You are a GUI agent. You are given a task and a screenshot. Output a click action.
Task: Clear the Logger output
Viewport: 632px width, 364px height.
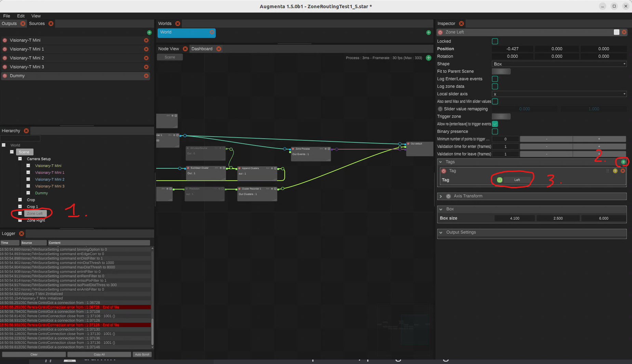34,354
